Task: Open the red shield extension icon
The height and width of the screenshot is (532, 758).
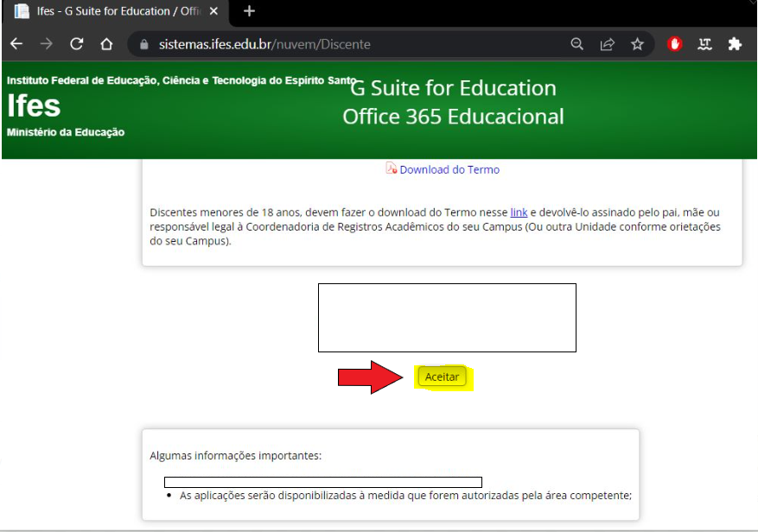Action: [x=675, y=44]
